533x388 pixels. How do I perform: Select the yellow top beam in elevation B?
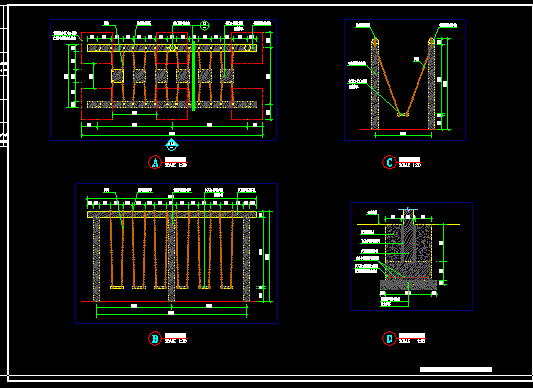click(172, 215)
